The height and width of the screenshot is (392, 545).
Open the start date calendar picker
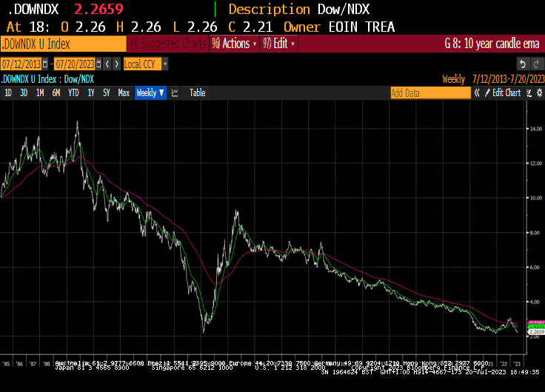click(x=45, y=64)
